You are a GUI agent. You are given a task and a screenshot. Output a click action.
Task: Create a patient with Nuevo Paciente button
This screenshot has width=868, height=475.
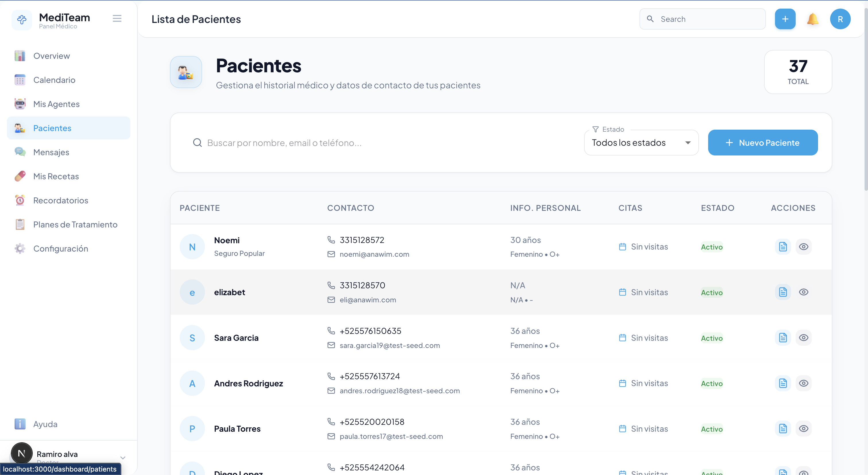(x=763, y=142)
